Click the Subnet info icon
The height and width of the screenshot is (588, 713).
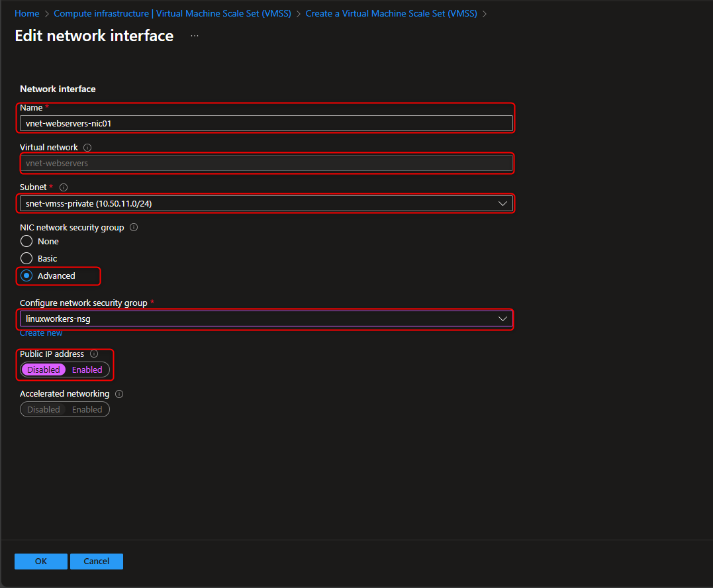(x=62, y=187)
